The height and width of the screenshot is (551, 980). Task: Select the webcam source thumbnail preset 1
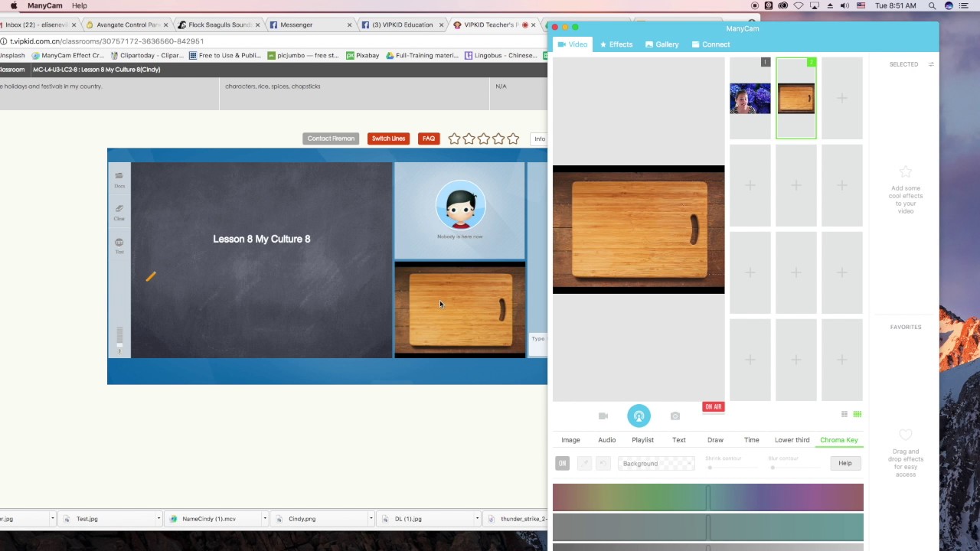750,98
